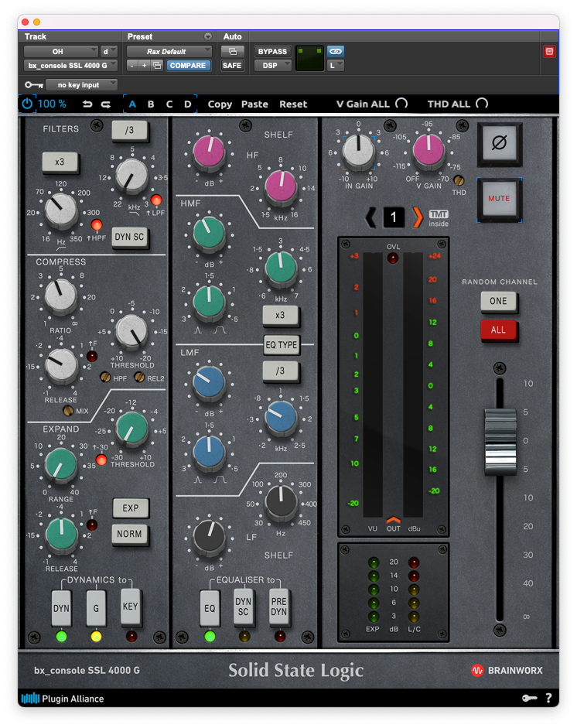Click the BYPASS button
The width and height of the screenshot is (577, 728).
coord(272,52)
